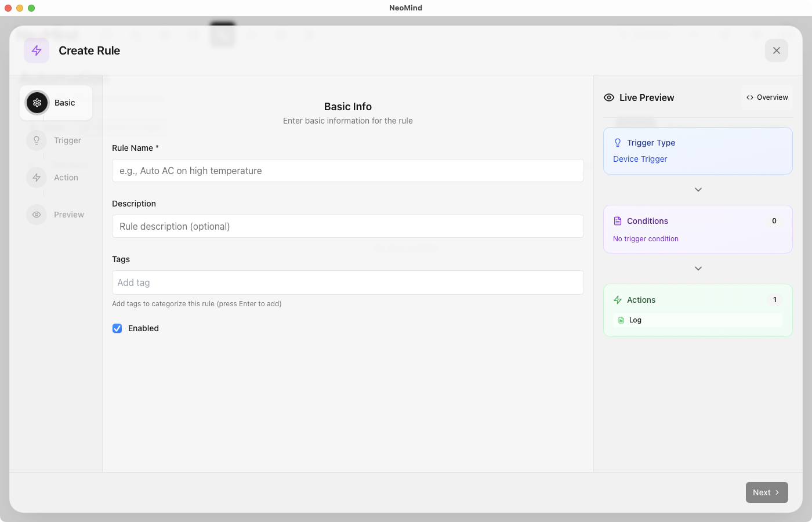Click the Next button
This screenshot has height=522, width=812.
coord(766,492)
